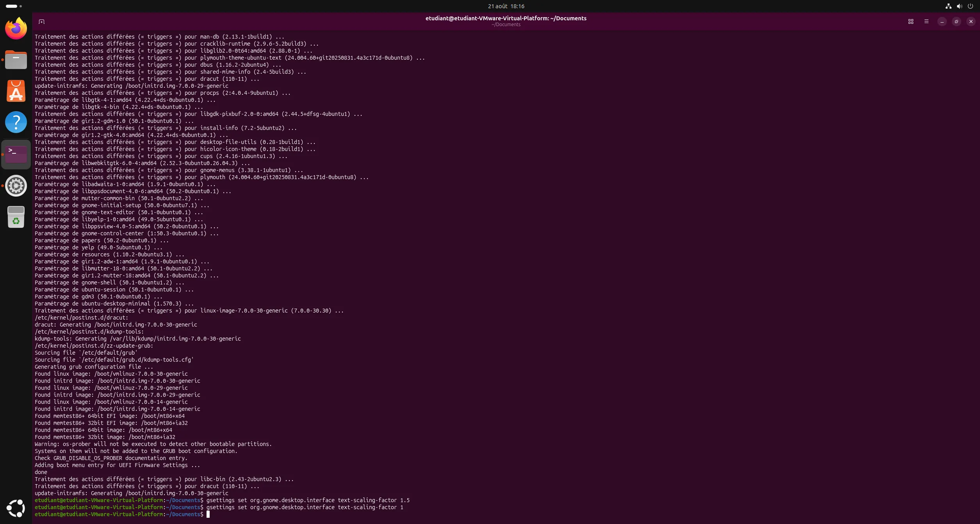Viewport: 980px width, 524px height.
Task: Open the calendar from the clock '21 août 18:16'
Action: [506, 6]
